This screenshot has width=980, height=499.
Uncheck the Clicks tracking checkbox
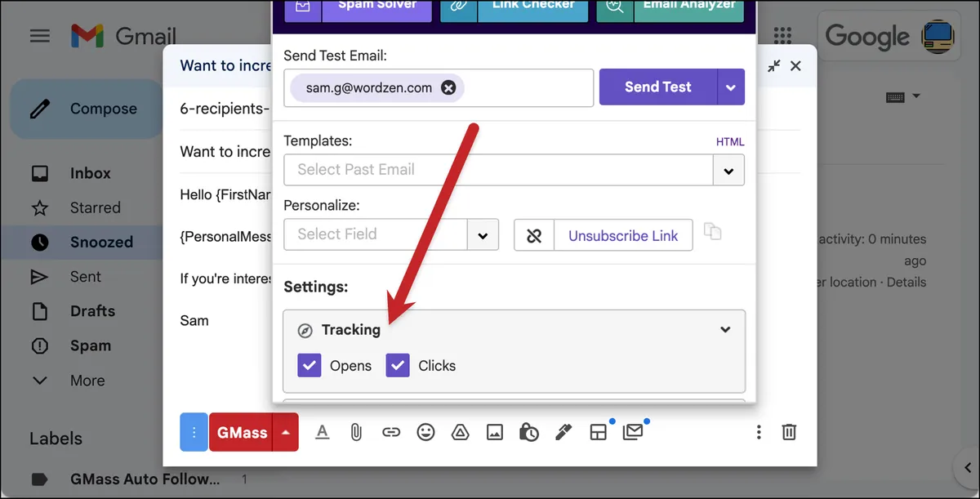398,365
